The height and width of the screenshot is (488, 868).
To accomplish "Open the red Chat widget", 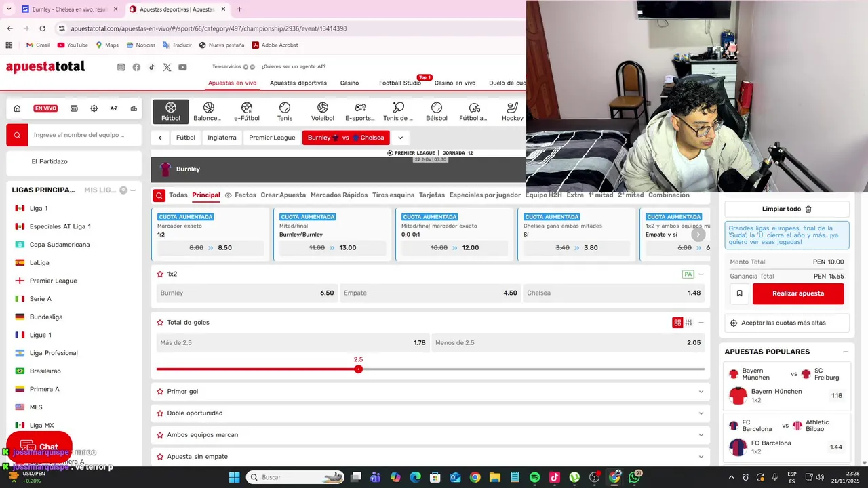I will coord(39,447).
